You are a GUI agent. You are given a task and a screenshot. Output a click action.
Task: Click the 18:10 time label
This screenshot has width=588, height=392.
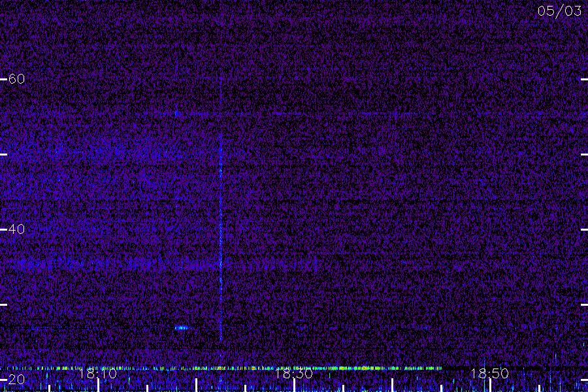(x=98, y=373)
